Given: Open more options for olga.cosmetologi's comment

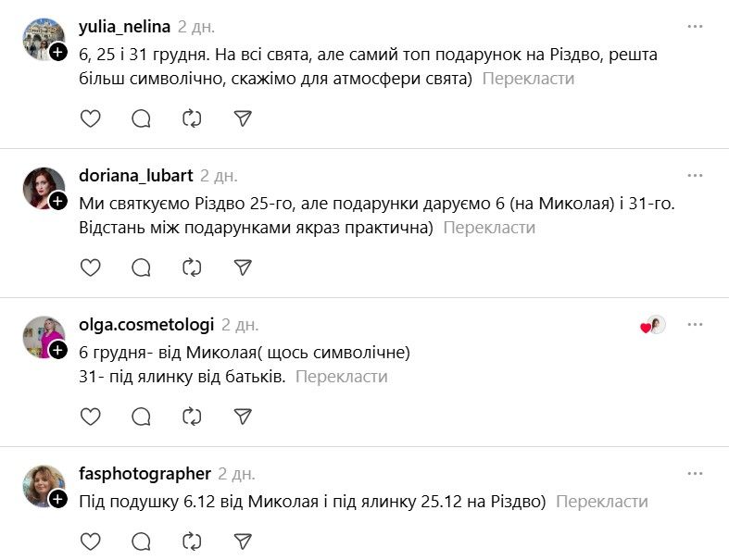Looking at the screenshot, I should (x=695, y=325).
